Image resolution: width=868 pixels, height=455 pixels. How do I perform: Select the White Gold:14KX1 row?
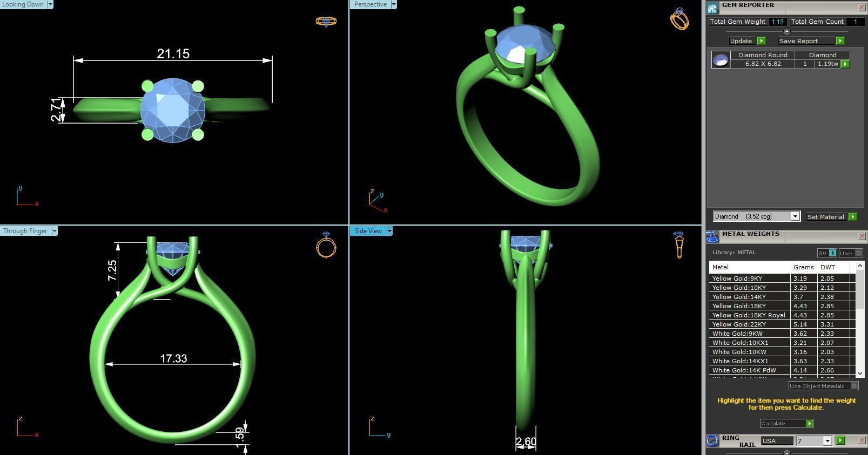click(782, 361)
